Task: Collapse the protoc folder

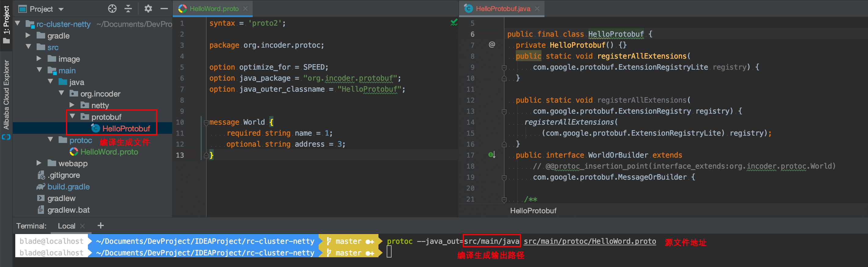Action: [50, 139]
